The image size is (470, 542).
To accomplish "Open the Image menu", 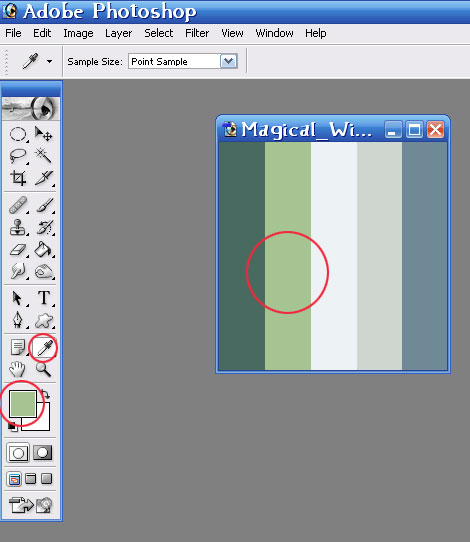I will coord(78,33).
